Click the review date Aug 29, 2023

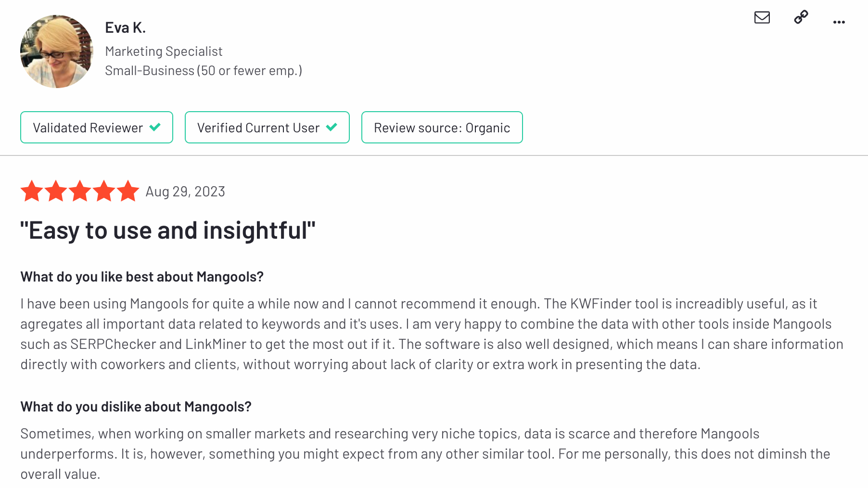pos(185,192)
